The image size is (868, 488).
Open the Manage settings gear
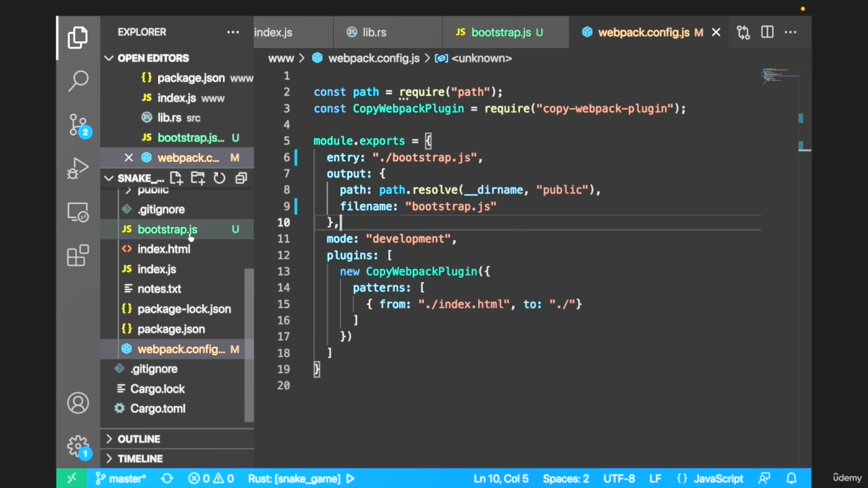78,446
